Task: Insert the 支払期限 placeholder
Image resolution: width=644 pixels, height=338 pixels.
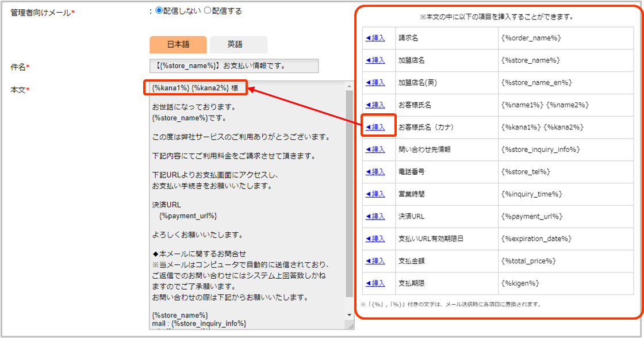Action: 375,283
